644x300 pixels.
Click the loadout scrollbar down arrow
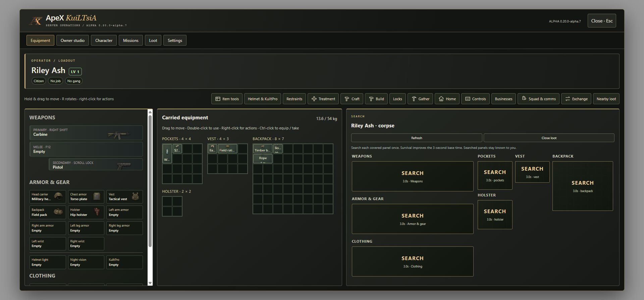pos(150,283)
